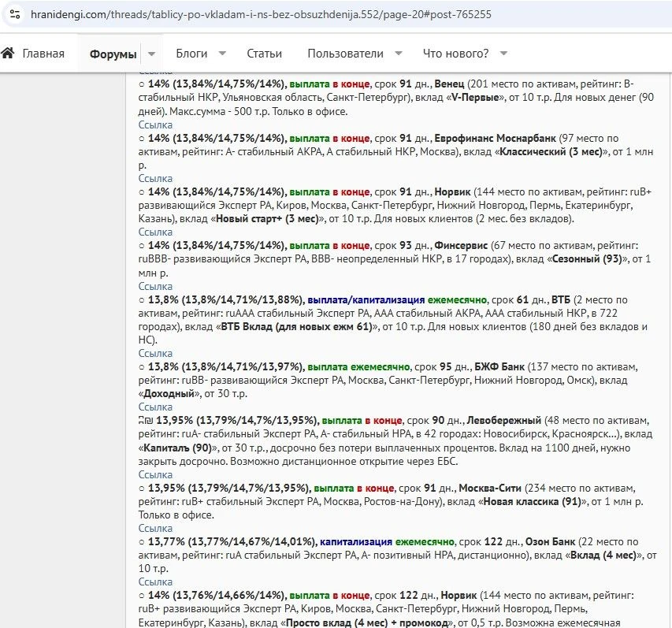Follow the Ссылка link under Еврофинанс Моснарбанк
Screen dimensions: 672x628
[155, 178]
